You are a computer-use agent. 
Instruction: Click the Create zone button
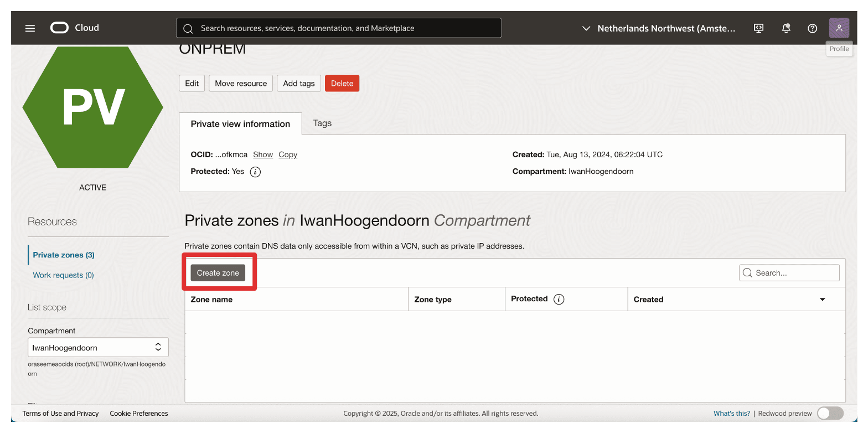pos(218,273)
